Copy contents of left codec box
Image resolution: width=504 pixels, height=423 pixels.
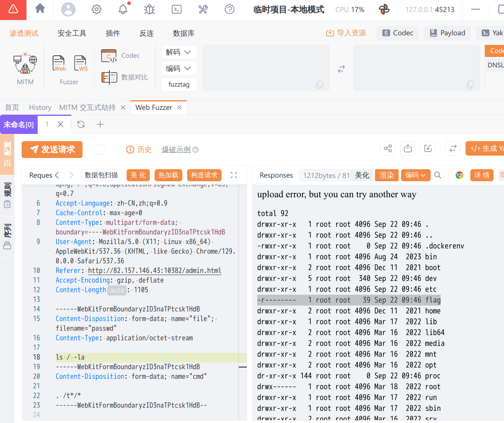320,84
